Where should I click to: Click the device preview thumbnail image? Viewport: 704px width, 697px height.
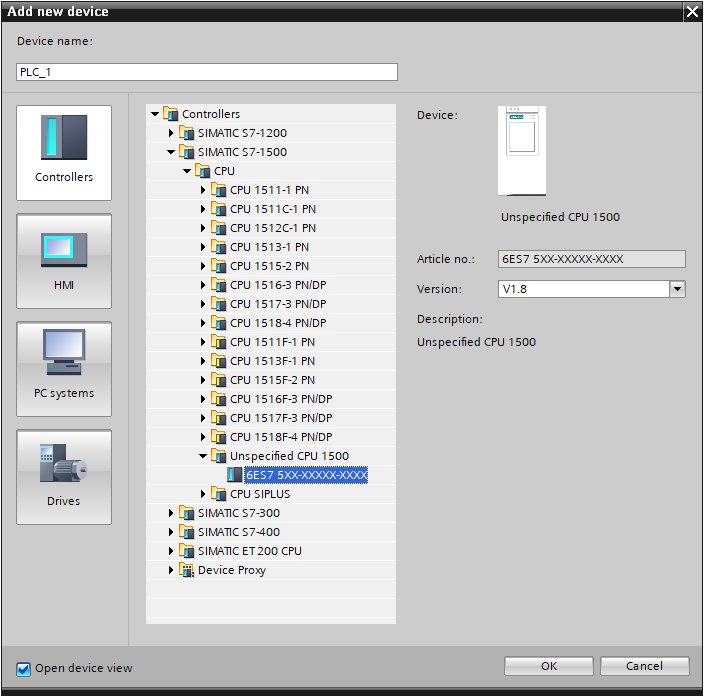click(x=526, y=150)
